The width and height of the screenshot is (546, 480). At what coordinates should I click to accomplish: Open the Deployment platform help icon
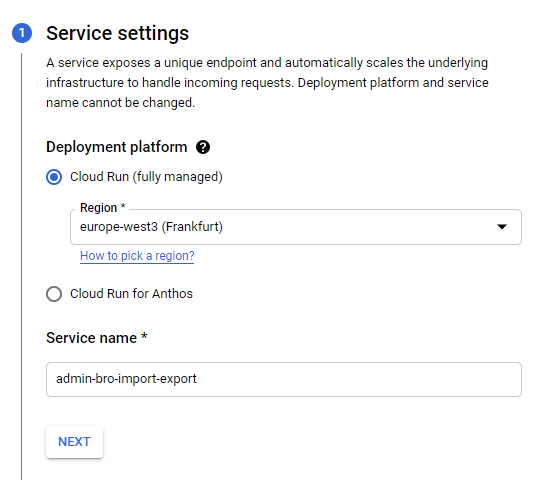(x=203, y=147)
